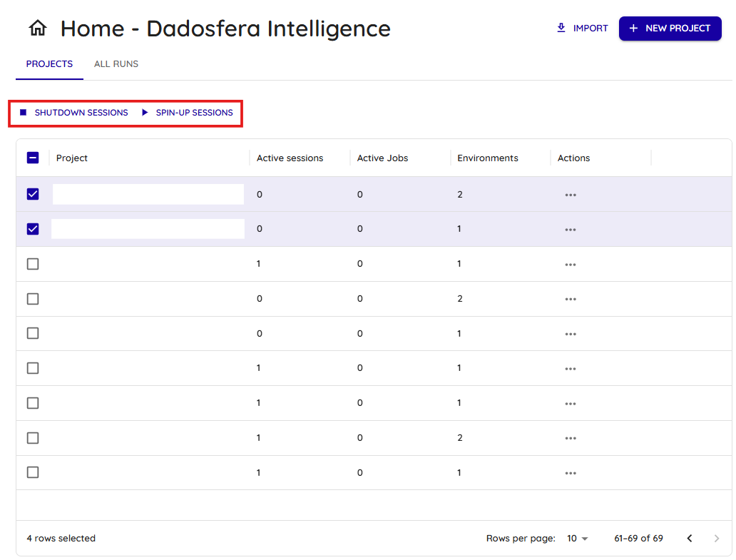Click the first project name field
This screenshot has width=736, height=560.
point(148,194)
